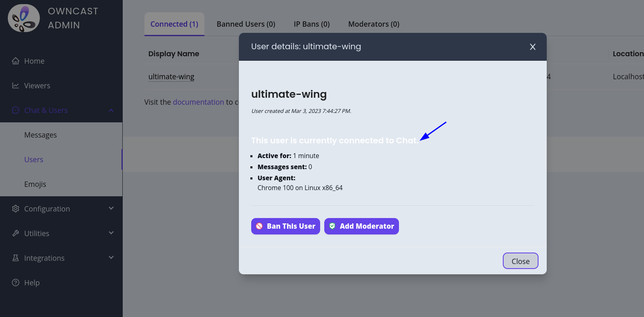Click the User Agent: label

pyautogui.click(x=277, y=178)
